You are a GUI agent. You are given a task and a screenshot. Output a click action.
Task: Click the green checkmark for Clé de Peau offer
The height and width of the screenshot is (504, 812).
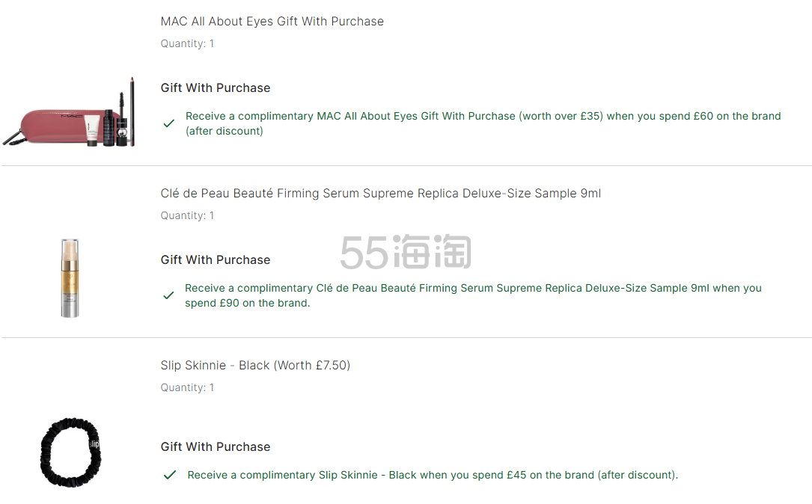tap(169, 295)
